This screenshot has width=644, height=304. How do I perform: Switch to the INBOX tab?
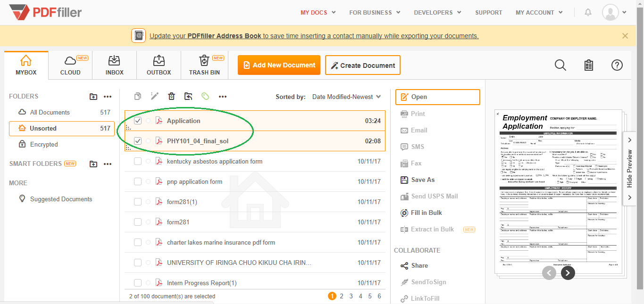(x=115, y=65)
